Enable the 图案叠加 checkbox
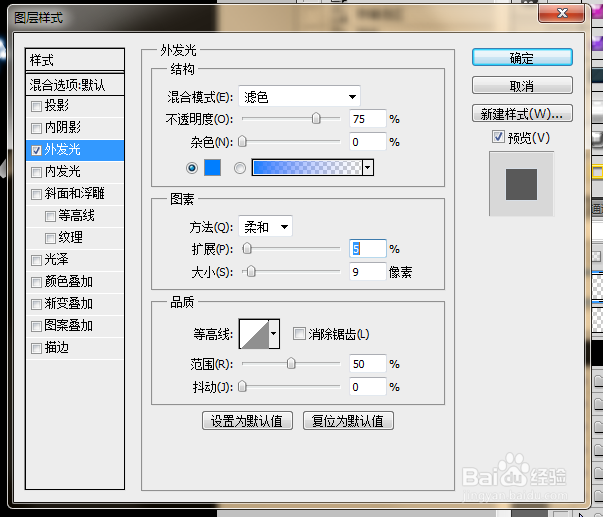This screenshot has width=603, height=517. tap(36, 326)
